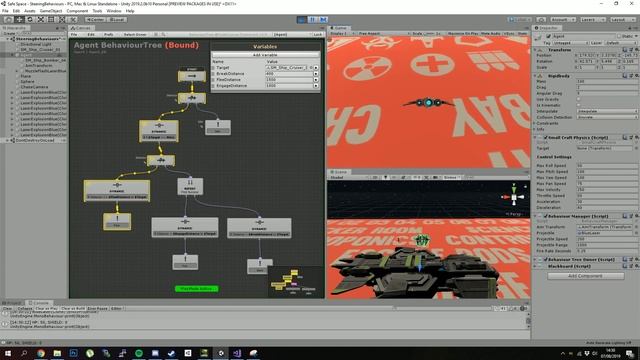Viewport: 640px width, 360px height.
Task: Switch to the Console tab
Action: click(x=39, y=303)
